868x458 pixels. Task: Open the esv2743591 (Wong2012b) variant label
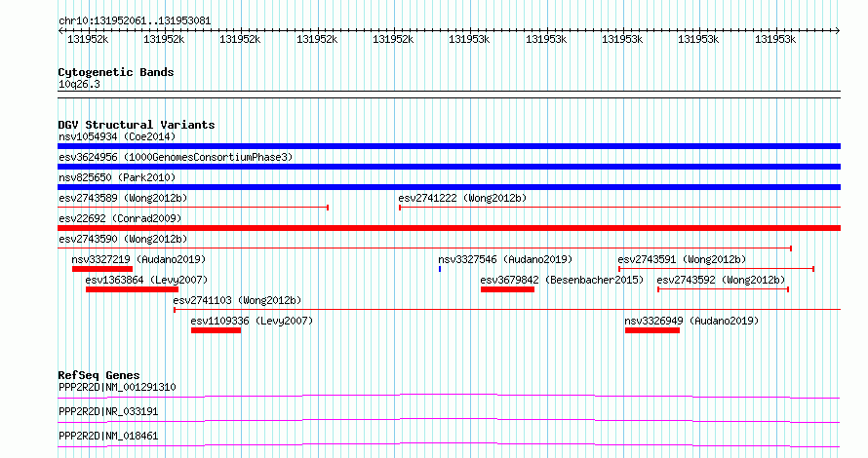coord(682,259)
